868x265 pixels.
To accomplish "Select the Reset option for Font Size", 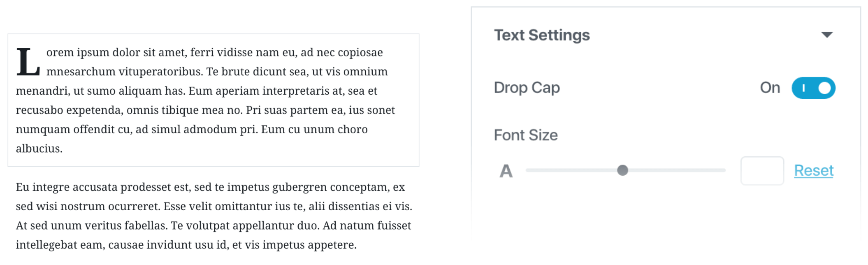I will pos(813,170).
